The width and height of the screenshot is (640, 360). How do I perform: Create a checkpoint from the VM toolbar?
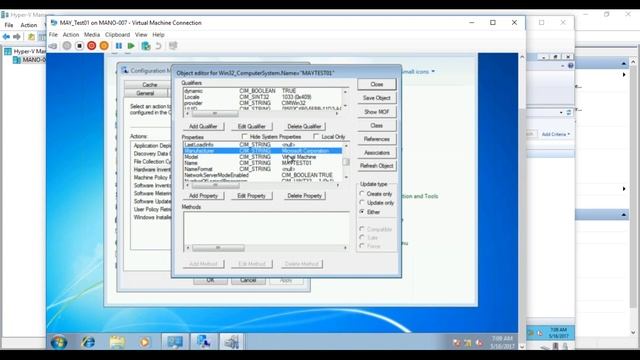point(146,46)
